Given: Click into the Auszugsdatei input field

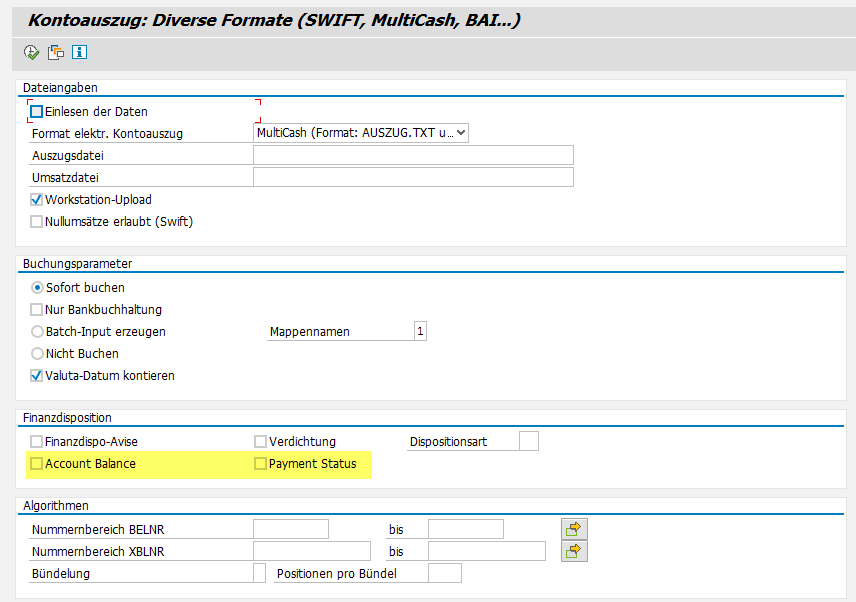Looking at the screenshot, I should pos(413,155).
